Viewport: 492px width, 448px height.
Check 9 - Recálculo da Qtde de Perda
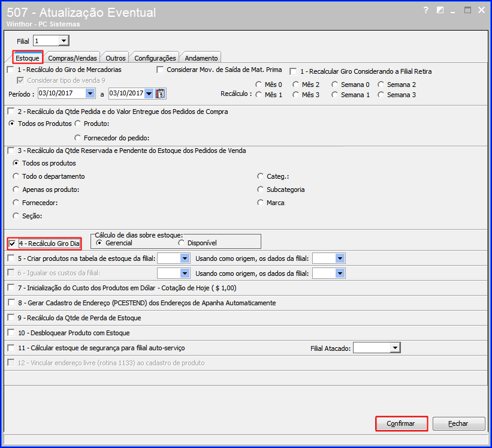[11, 318]
